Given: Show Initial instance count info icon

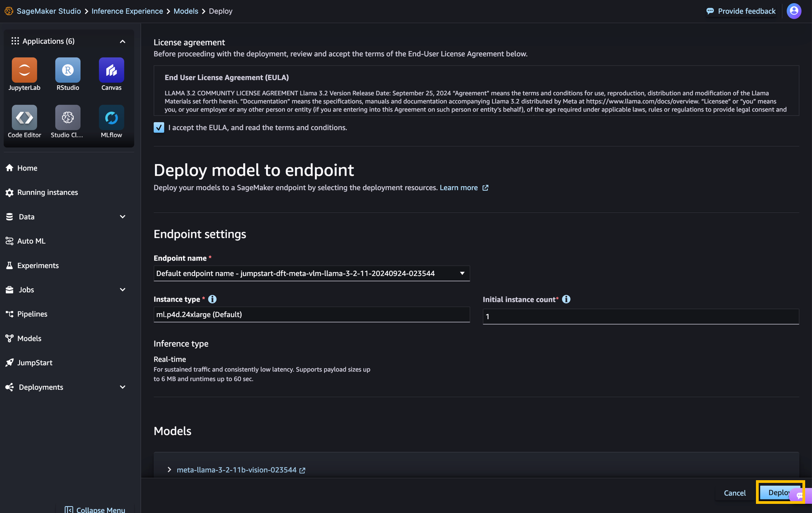Looking at the screenshot, I should point(566,299).
